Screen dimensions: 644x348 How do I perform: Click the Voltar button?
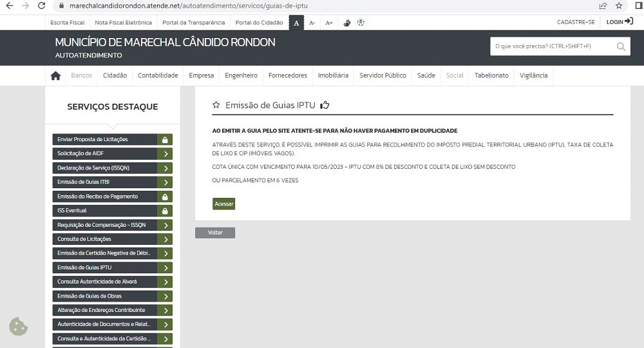(215, 233)
